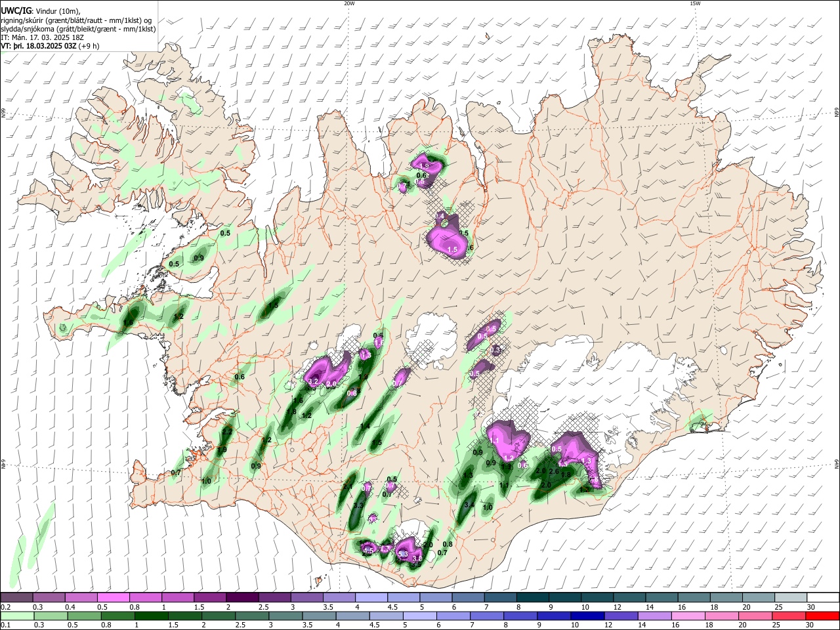Click the UWC/IG title text
Image resolution: width=840 pixels, height=630 pixels.
(x=16, y=10)
